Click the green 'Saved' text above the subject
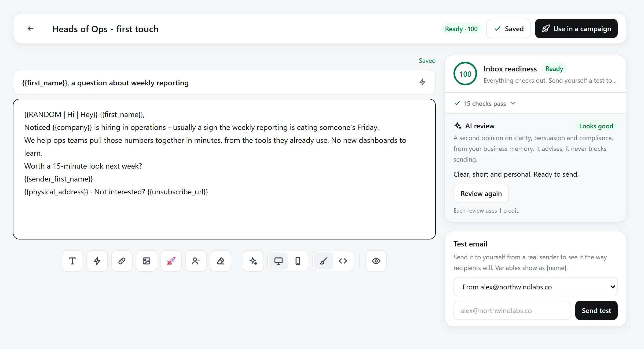Screen dimensions: 644x349 click(x=427, y=61)
